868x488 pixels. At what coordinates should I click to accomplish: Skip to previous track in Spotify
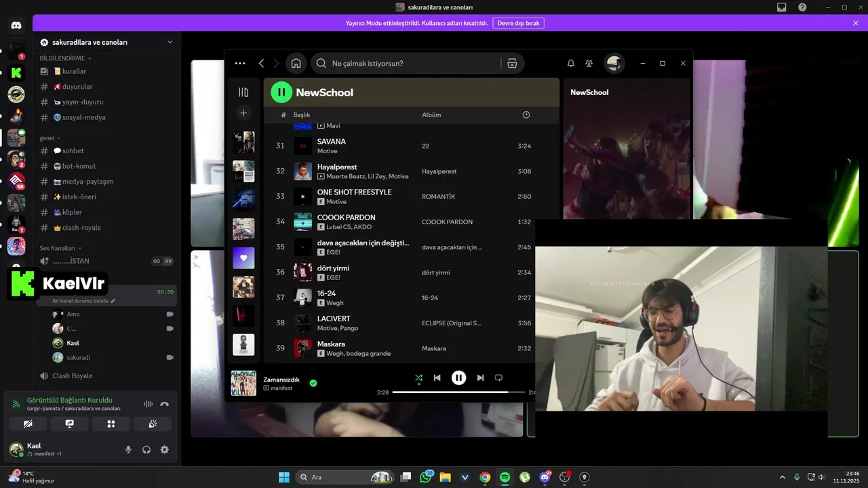pyautogui.click(x=437, y=378)
